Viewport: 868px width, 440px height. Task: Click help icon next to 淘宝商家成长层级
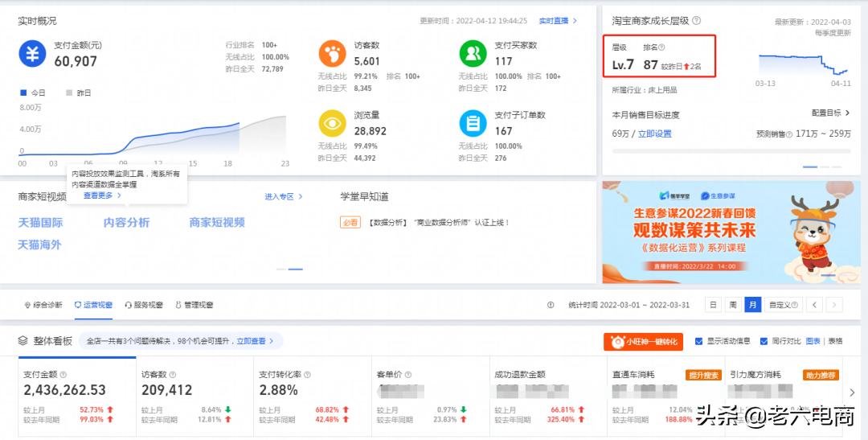pos(696,20)
